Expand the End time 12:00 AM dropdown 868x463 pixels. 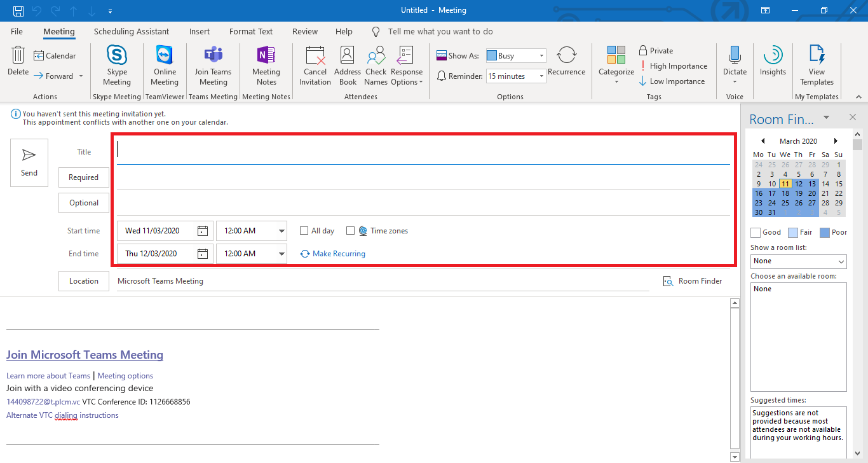point(281,254)
